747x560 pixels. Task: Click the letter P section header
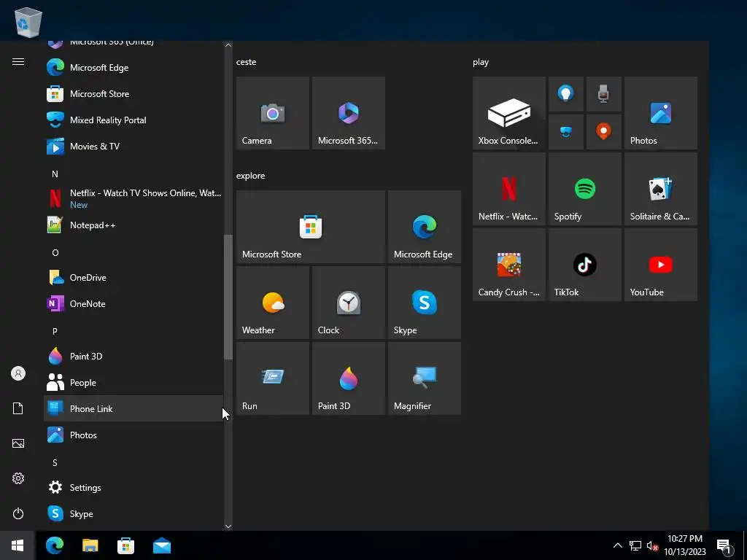[x=55, y=332]
